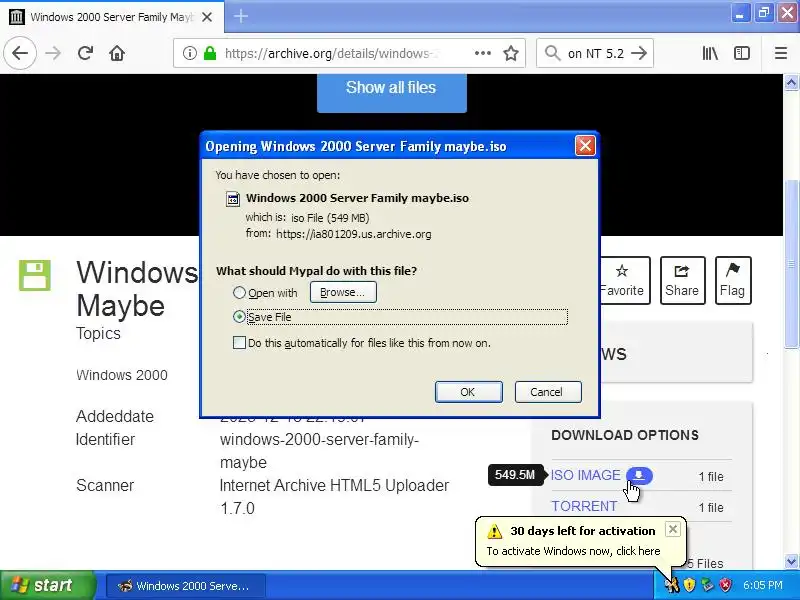Click the ISO file type icon

tap(233, 199)
